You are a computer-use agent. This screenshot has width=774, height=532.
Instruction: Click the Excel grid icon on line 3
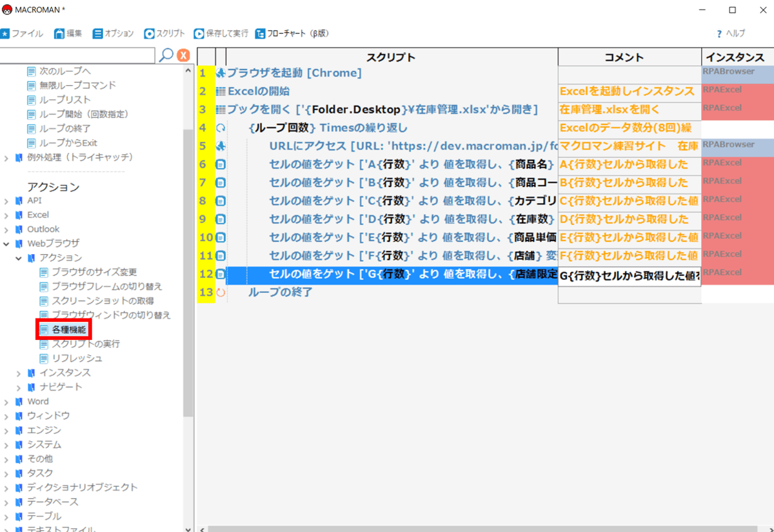tap(221, 110)
